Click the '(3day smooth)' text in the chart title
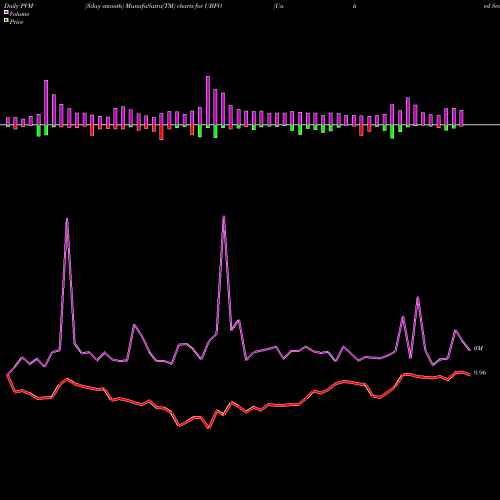Viewport: 500px width, 500px height. pyautogui.click(x=105, y=6)
